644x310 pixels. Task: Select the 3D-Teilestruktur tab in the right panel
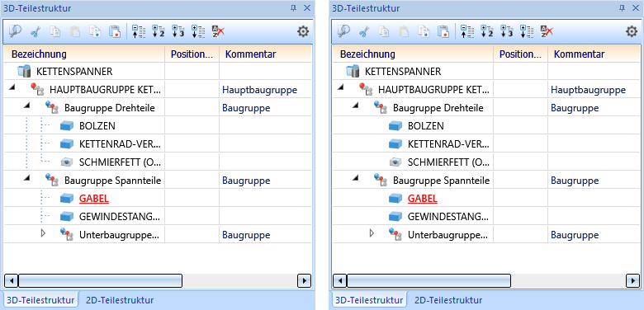coord(369,300)
